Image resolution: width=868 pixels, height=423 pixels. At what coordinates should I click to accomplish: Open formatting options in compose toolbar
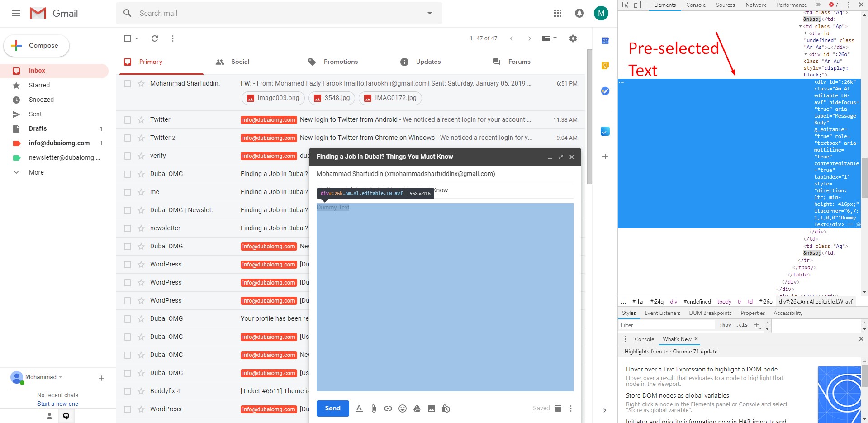359,409
